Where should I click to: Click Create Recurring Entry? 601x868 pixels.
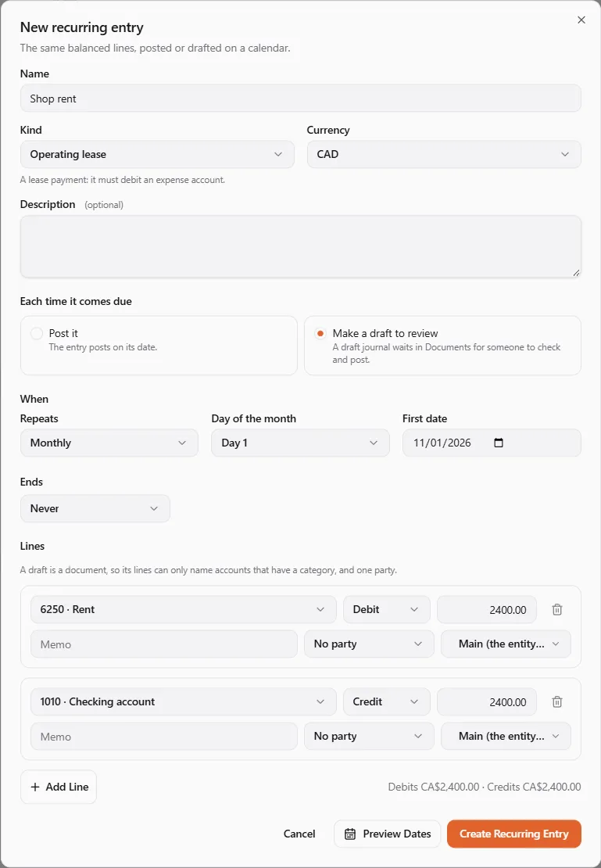click(x=514, y=834)
